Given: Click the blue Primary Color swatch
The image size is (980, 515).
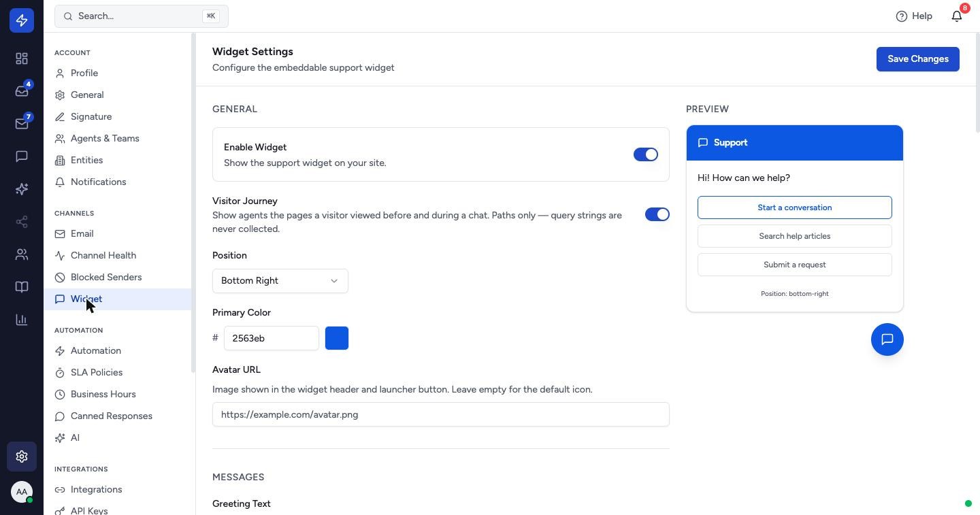Looking at the screenshot, I should click(337, 338).
